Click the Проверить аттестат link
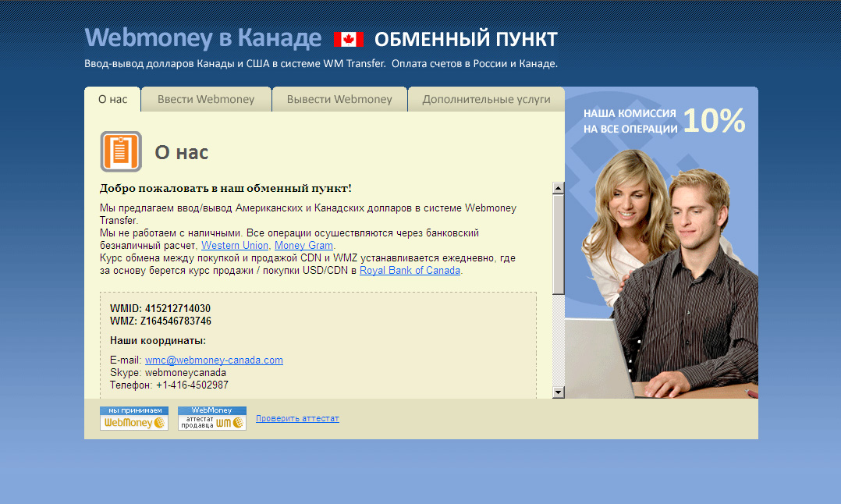 click(x=297, y=418)
